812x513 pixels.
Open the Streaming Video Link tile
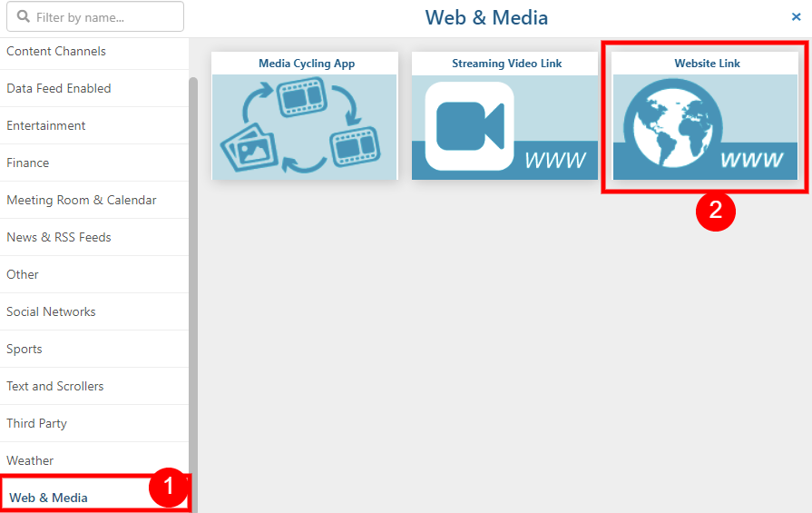[x=505, y=115]
